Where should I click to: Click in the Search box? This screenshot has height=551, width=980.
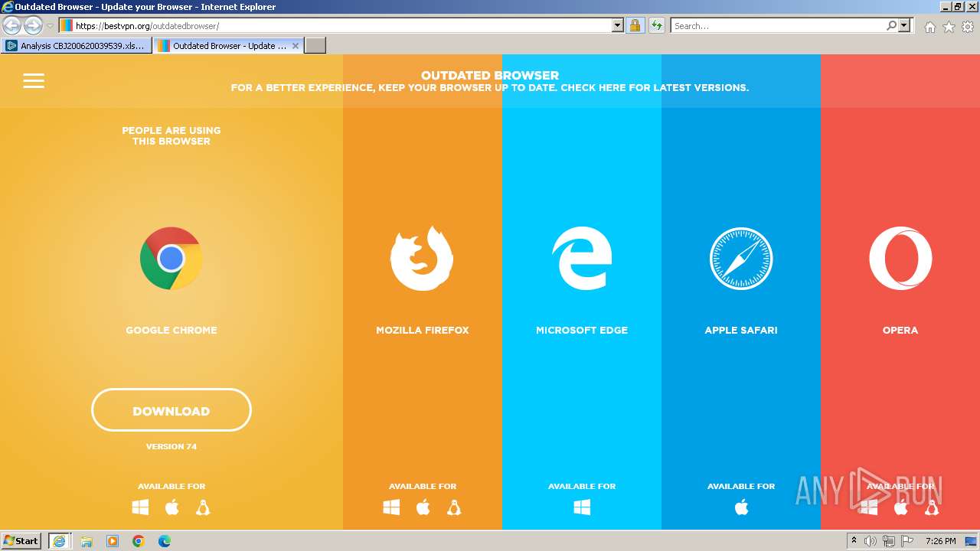coord(779,25)
